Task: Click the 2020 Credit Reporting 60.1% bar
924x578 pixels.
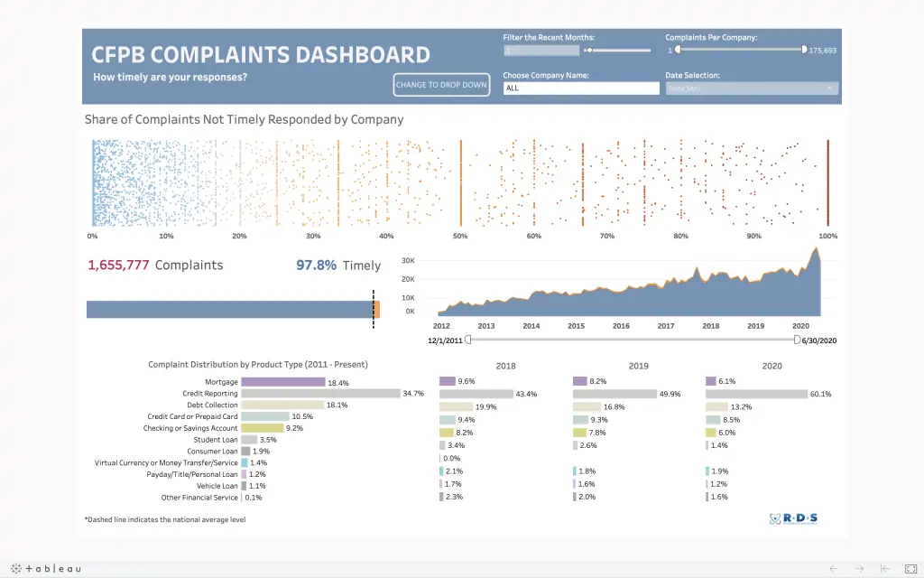Action: 757,394
